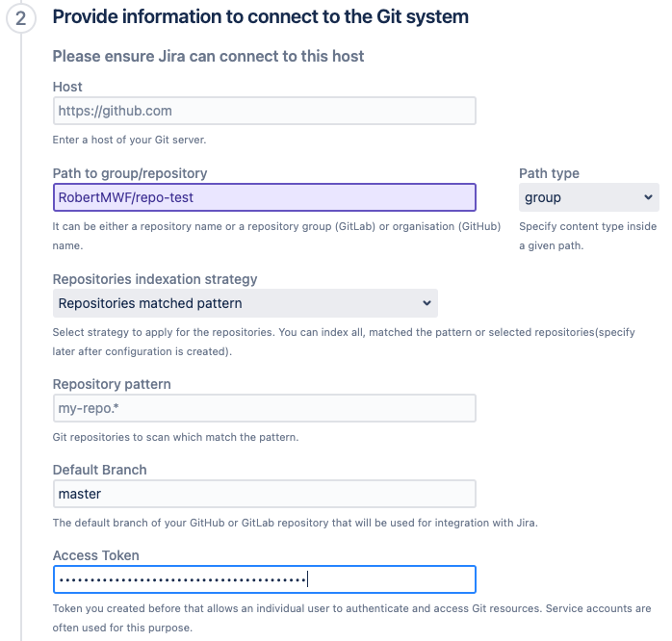Expand the Repositories indexation strategy dropdown
Screen dimensions: 672x641
245,303
